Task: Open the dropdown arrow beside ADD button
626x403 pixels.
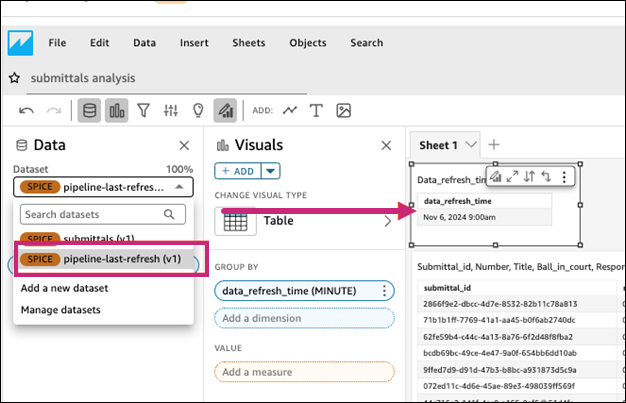Action: coord(270,171)
